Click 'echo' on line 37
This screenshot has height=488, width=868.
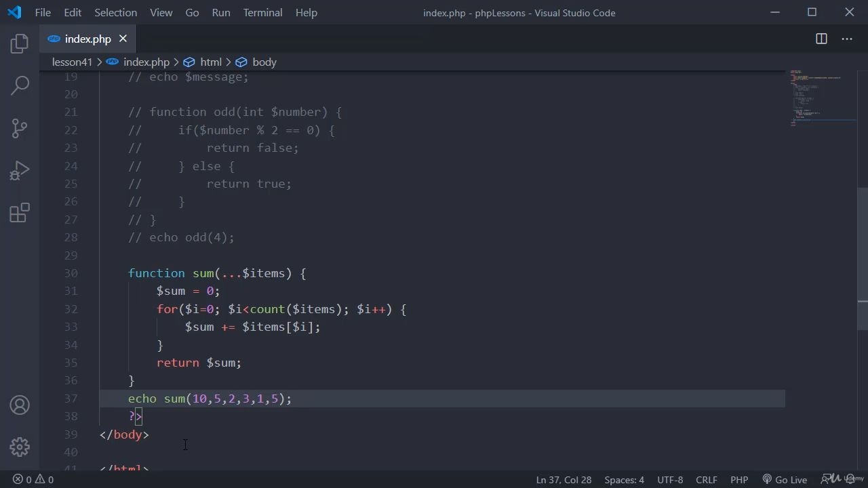coord(142,399)
